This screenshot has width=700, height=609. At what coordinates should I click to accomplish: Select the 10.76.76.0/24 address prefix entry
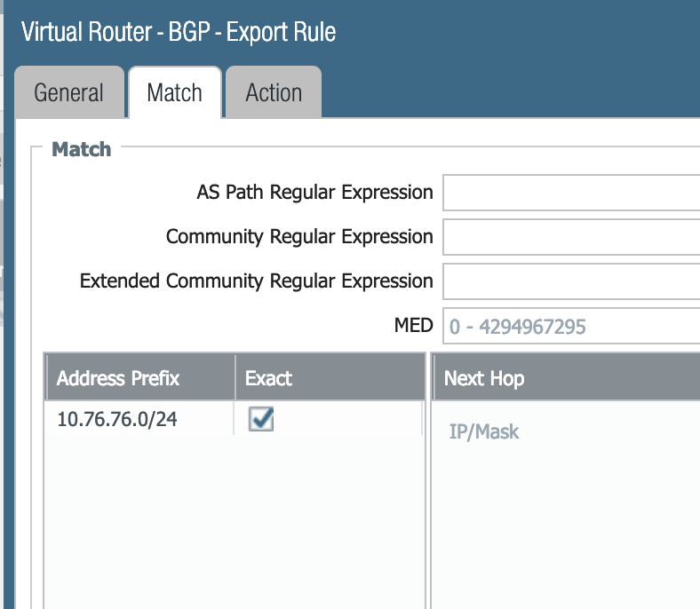[x=117, y=419]
